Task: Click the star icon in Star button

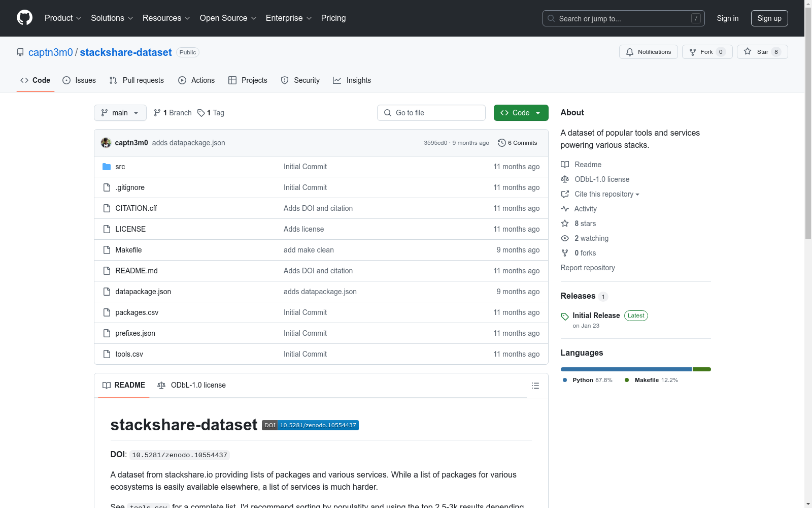Action: click(x=748, y=51)
